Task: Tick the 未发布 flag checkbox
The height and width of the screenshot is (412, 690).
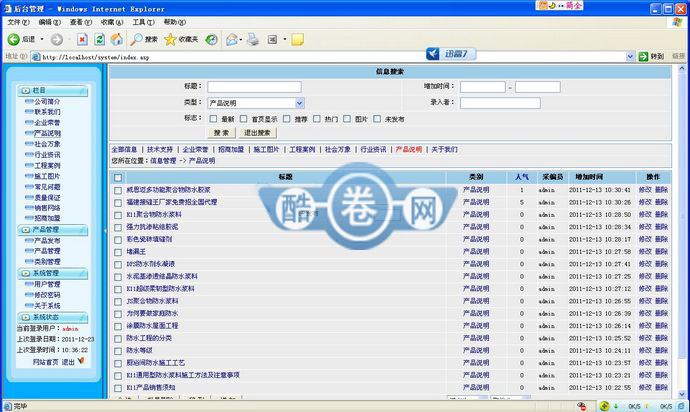Action: point(377,119)
